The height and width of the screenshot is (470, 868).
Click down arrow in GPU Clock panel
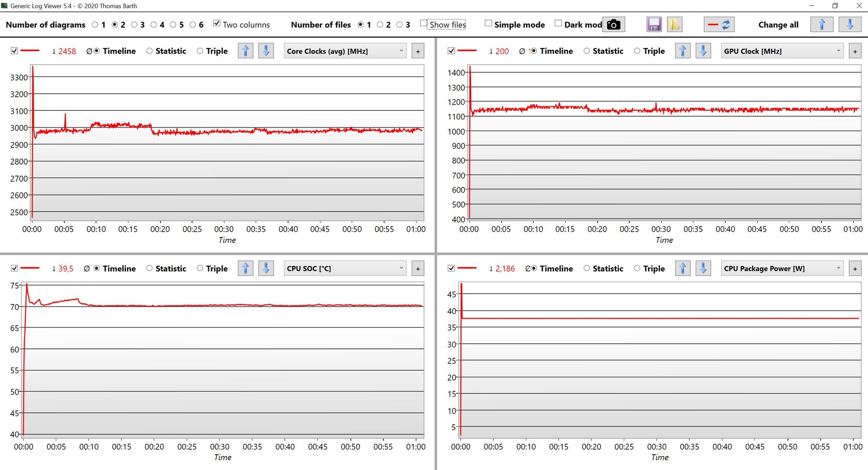(703, 51)
